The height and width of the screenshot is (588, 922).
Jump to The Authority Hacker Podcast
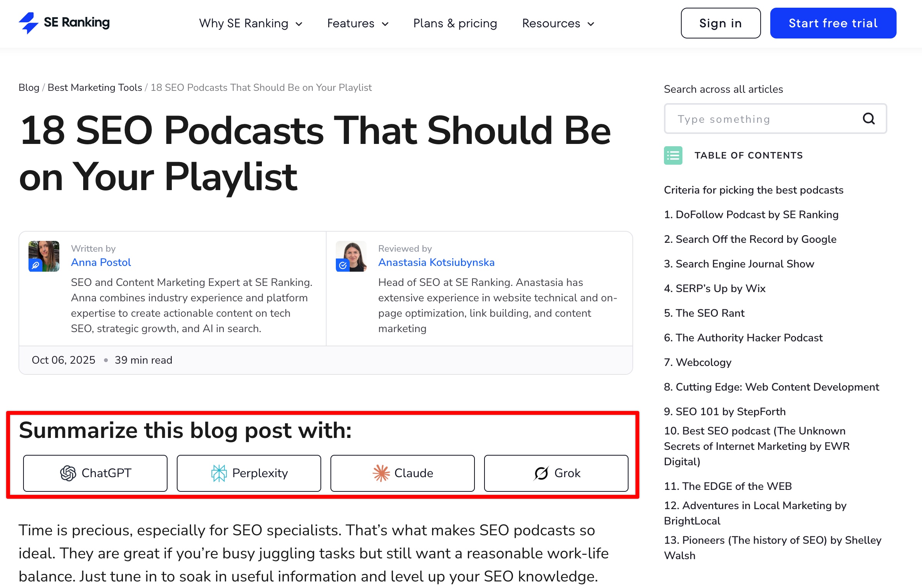pos(743,337)
